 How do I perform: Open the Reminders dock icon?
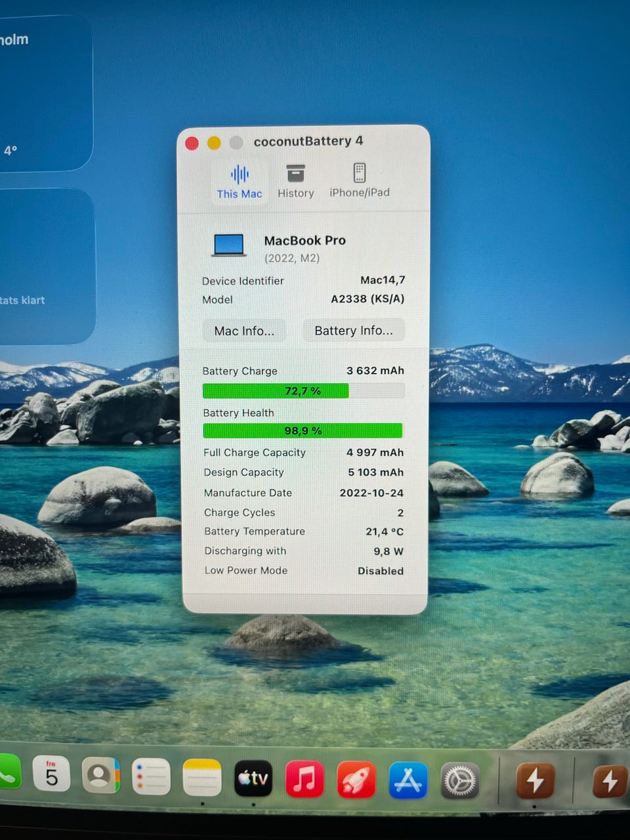click(x=151, y=778)
